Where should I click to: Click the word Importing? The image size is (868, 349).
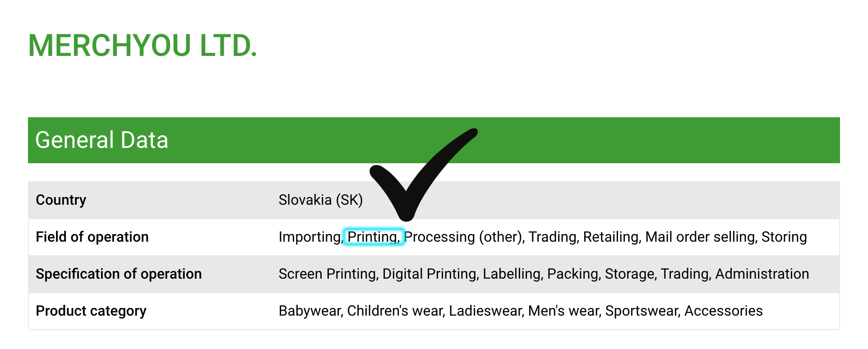pyautogui.click(x=310, y=237)
